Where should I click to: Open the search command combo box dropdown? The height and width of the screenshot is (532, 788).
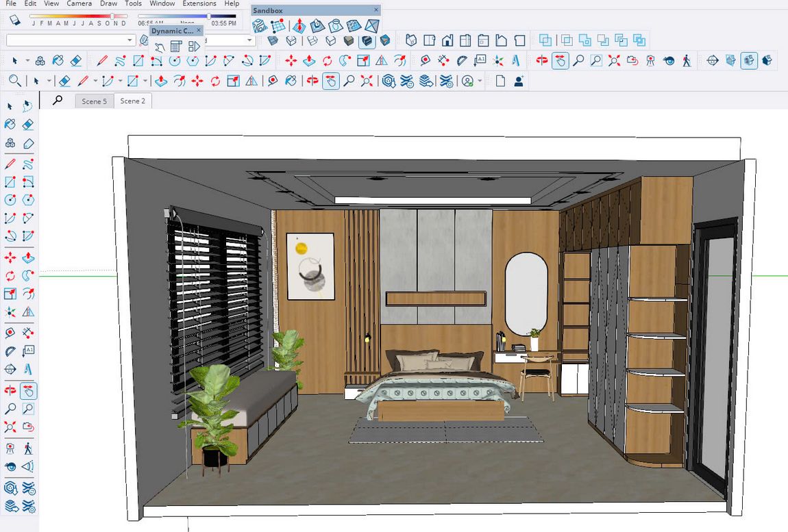(129, 40)
